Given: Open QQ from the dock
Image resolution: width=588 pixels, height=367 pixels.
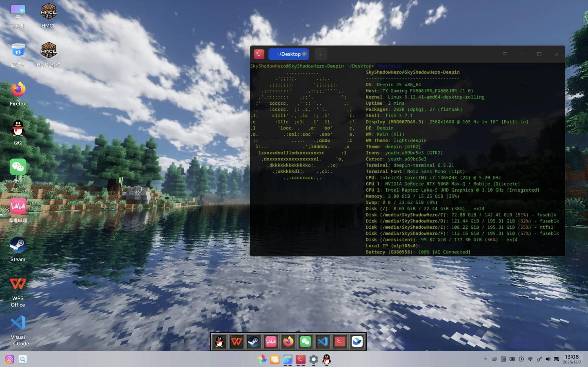Looking at the screenshot, I should [219, 342].
